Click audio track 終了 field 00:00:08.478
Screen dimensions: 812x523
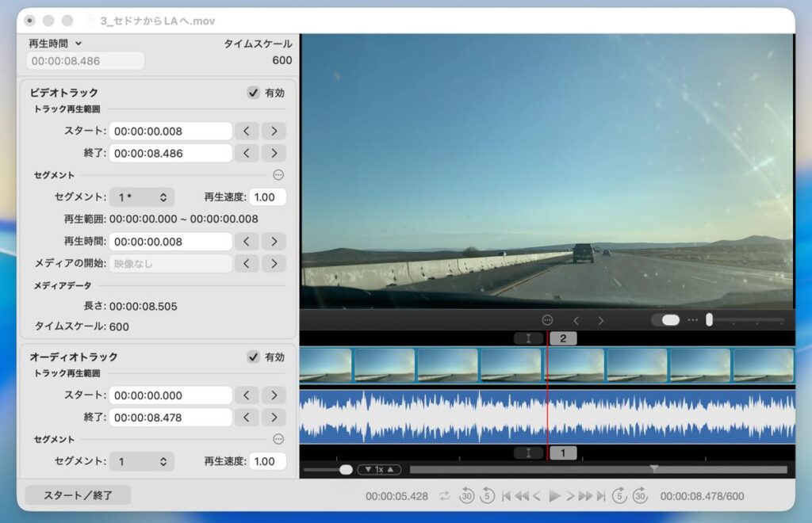pos(170,418)
